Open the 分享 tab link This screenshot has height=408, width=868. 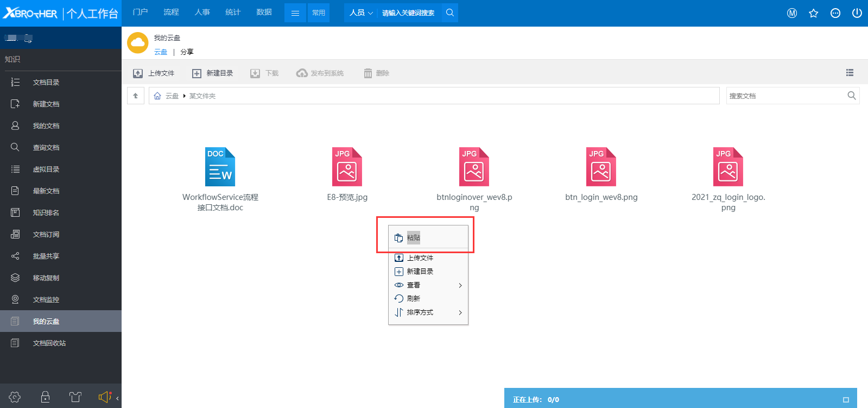click(187, 52)
